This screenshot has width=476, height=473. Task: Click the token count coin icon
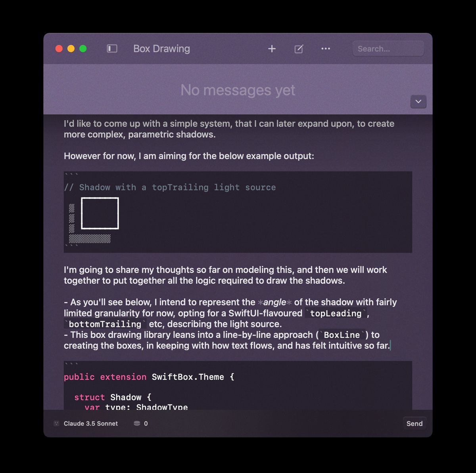click(137, 423)
